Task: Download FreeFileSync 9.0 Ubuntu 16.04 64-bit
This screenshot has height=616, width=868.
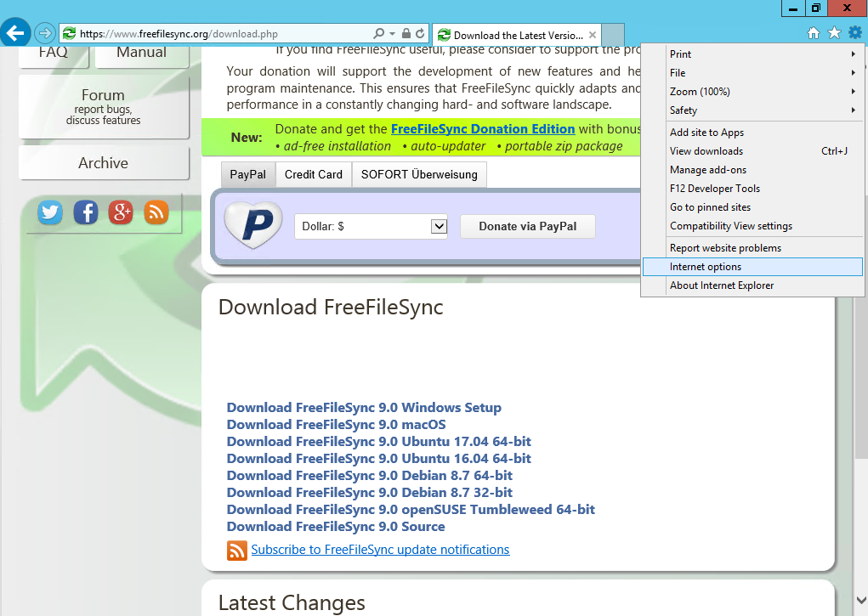Action: click(x=378, y=459)
